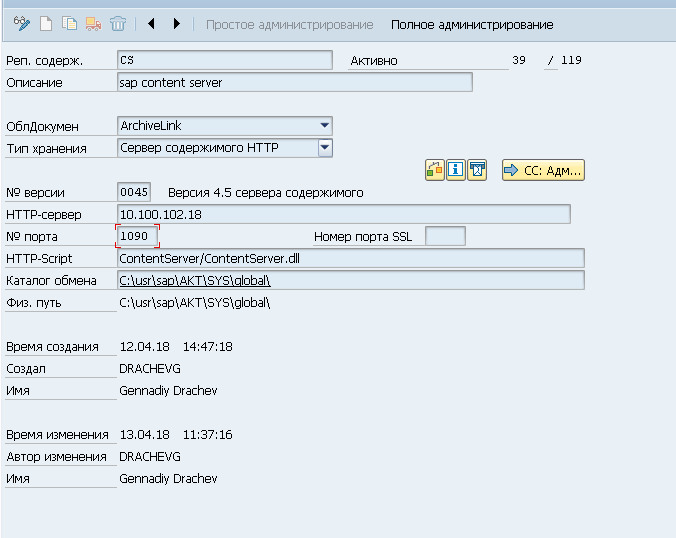Click the icon left of CC: Адм button
The width and height of the screenshot is (676, 538).
click(x=477, y=170)
